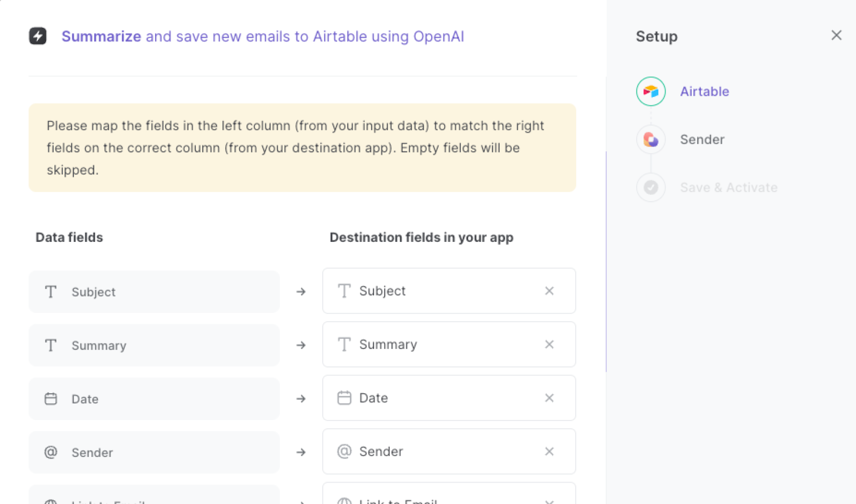Click the Setup panel heading
This screenshot has width=856, height=504.
[x=656, y=36]
